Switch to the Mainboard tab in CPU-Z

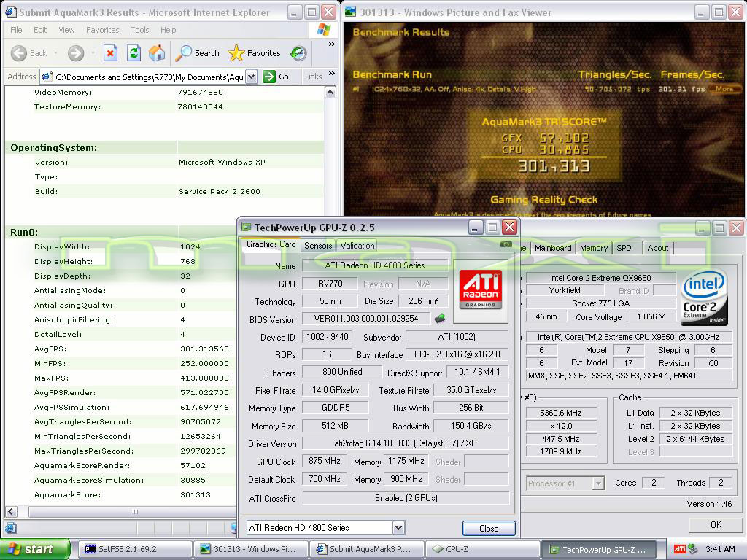pos(553,248)
